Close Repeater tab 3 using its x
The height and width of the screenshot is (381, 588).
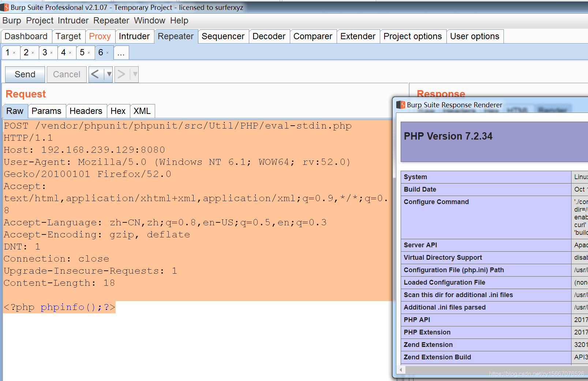click(51, 53)
